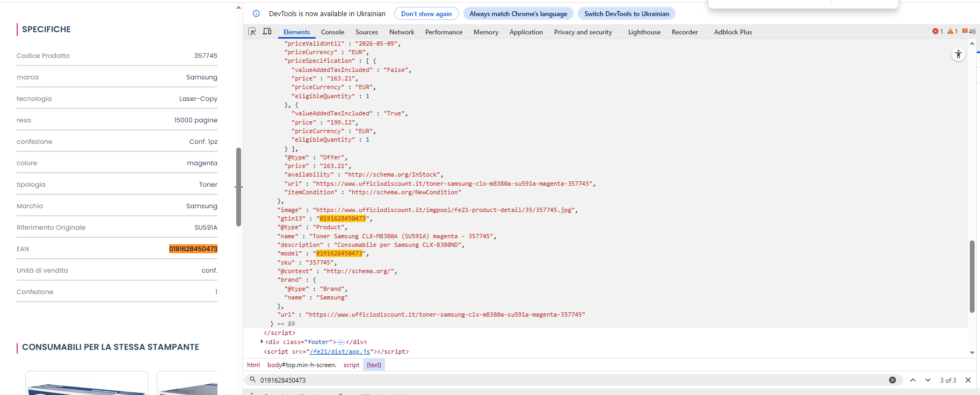
Task: Go to next search result arrow
Action: point(928,380)
